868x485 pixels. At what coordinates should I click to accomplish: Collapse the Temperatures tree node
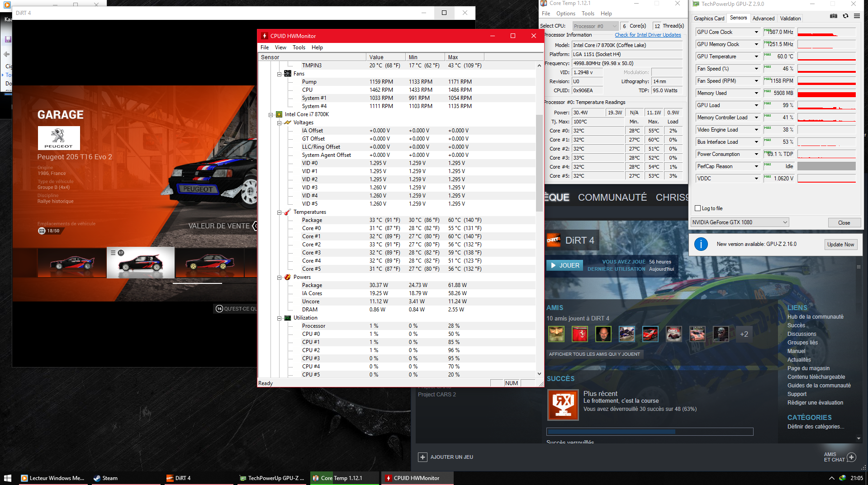[x=280, y=212]
